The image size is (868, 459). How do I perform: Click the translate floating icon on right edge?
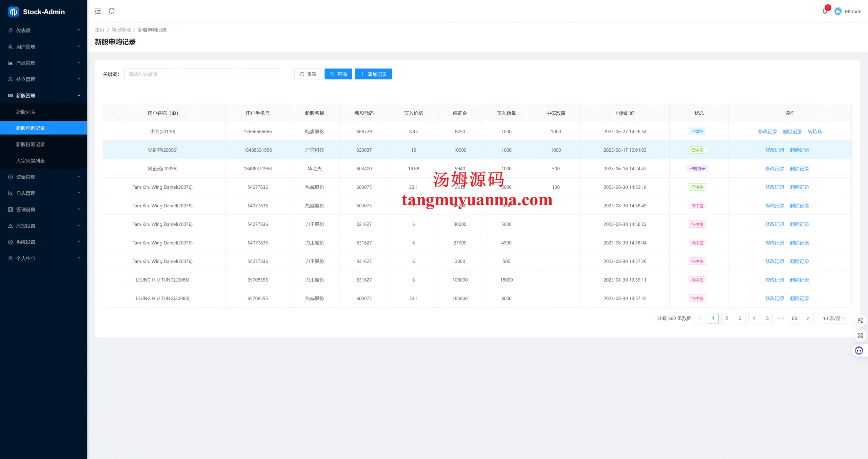(x=860, y=321)
